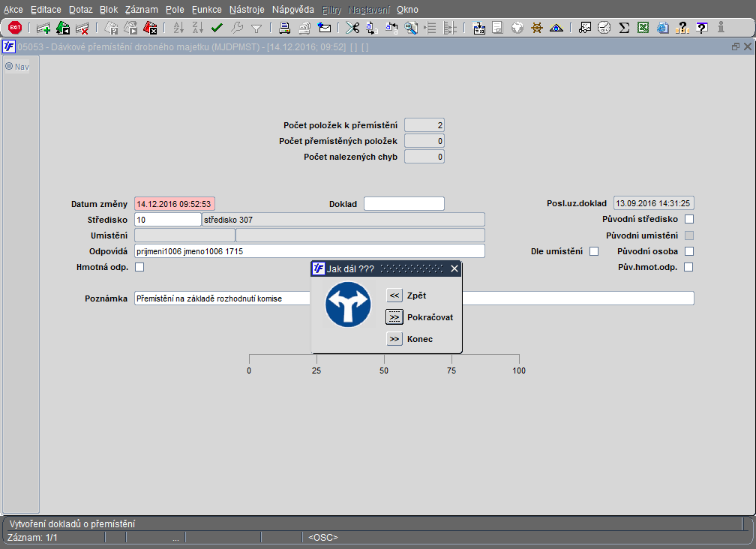The width and height of the screenshot is (756, 549).
Task: Click the duplicate record icon with green arrow
Action: pos(63,28)
